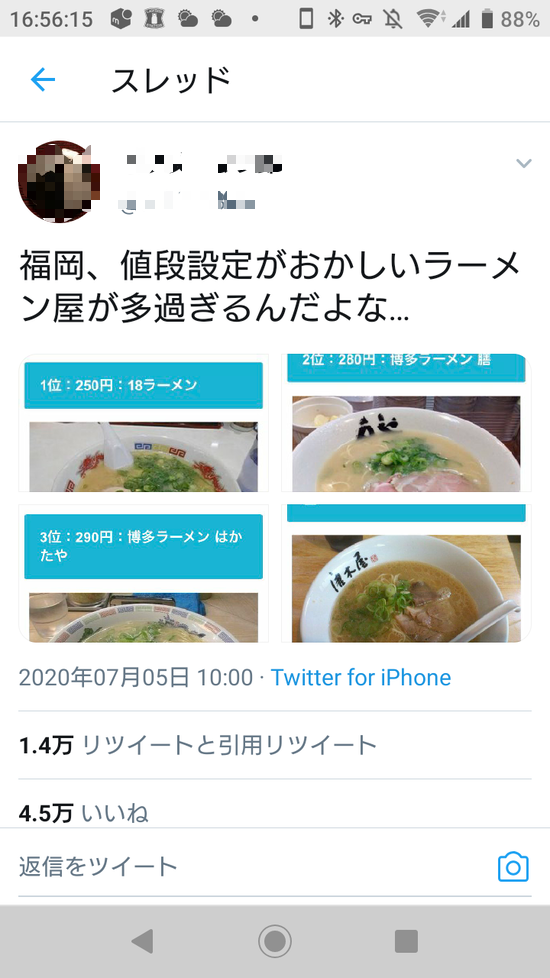
Task: View the 1.4万 retweets and quote retweets
Action: click(x=198, y=745)
